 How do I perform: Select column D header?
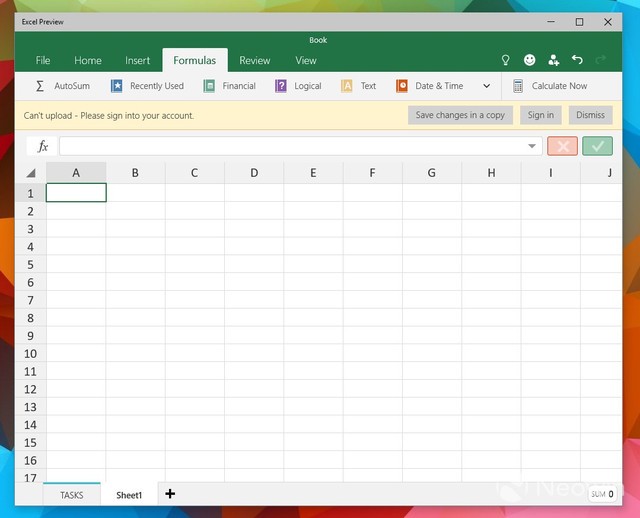[254, 173]
